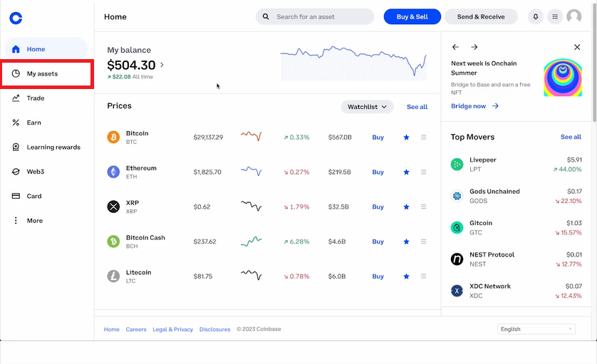Open My assets in the sidebar
597x364 pixels.
point(46,73)
